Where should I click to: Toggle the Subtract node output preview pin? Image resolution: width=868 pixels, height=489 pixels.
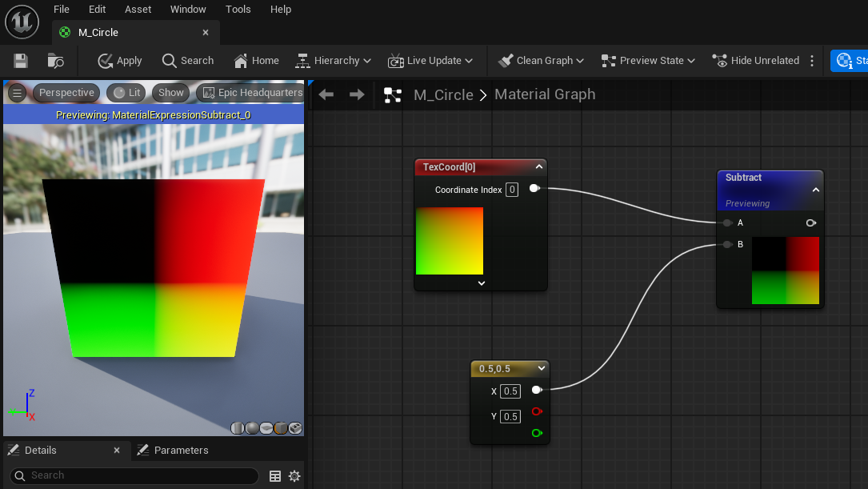tap(811, 222)
